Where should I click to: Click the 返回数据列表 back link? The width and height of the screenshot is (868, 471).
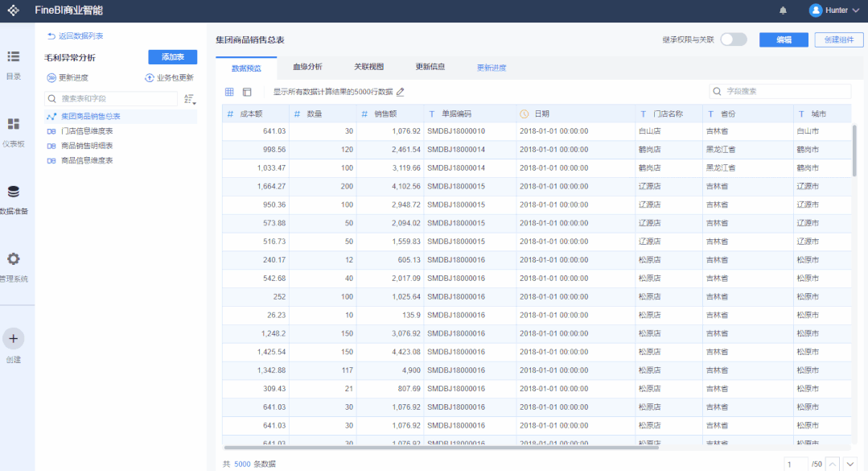(x=76, y=36)
